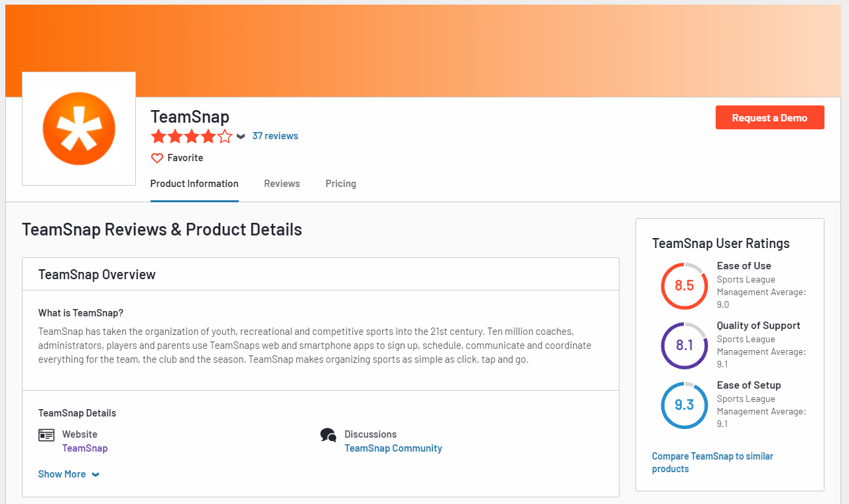849x504 pixels.
Task: Click the Quality of Support 8.1 gauge
Action: pyautogui.click(x=685, y=346)
